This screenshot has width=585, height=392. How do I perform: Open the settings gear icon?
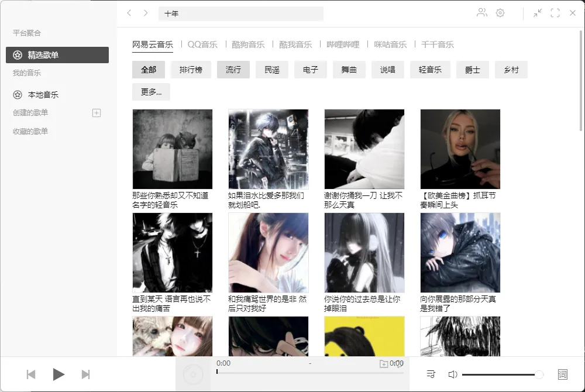[x=500, y=13]
